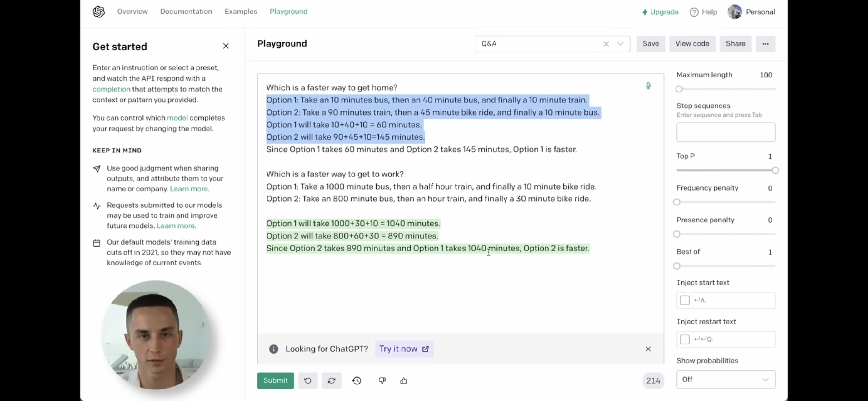The width and height of the screenshot is (868, 401).
Task: Click the undo last action icon
Action: (x=308, y=380)
